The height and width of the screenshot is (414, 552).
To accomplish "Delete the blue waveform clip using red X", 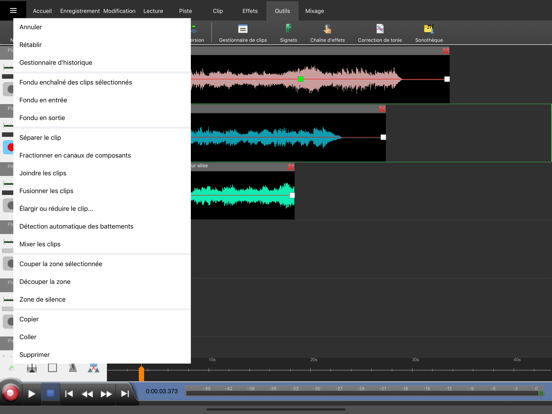I will 382,109.
